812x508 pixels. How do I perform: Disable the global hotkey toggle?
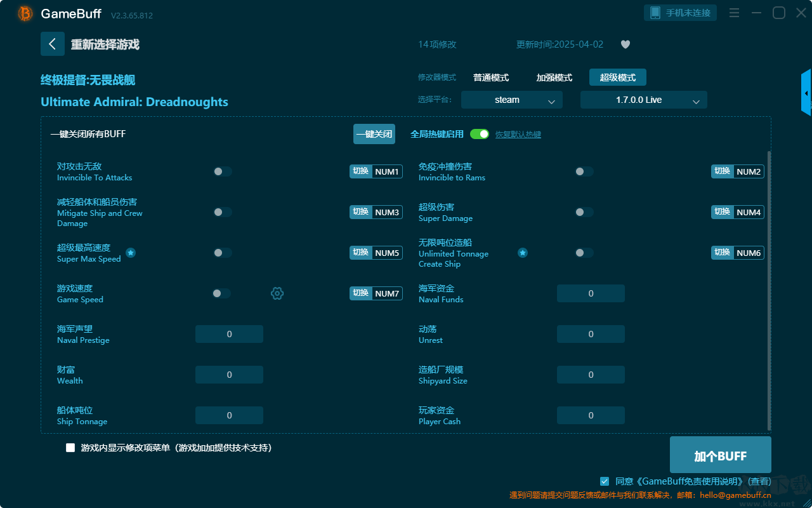pos(480,134)
